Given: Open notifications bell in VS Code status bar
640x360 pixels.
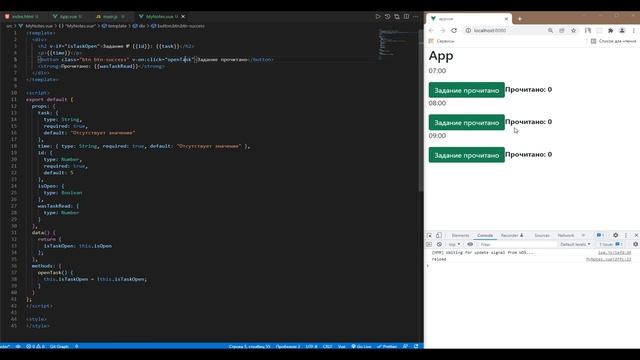Looking at the screenshot, I should coord(416,346).
